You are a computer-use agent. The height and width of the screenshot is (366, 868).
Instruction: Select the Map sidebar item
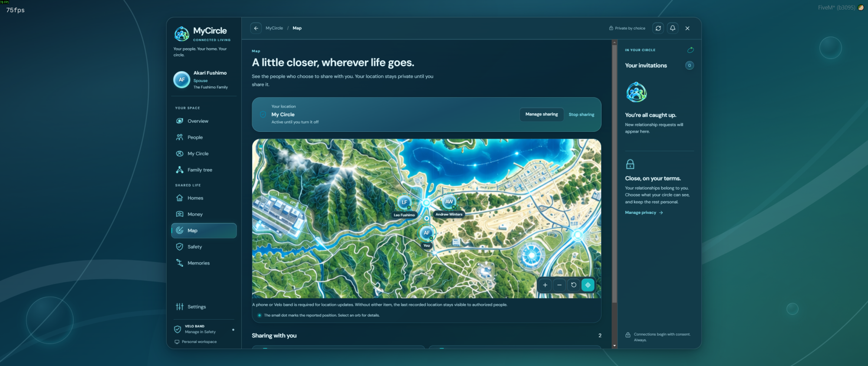click(x=204, y=231)
